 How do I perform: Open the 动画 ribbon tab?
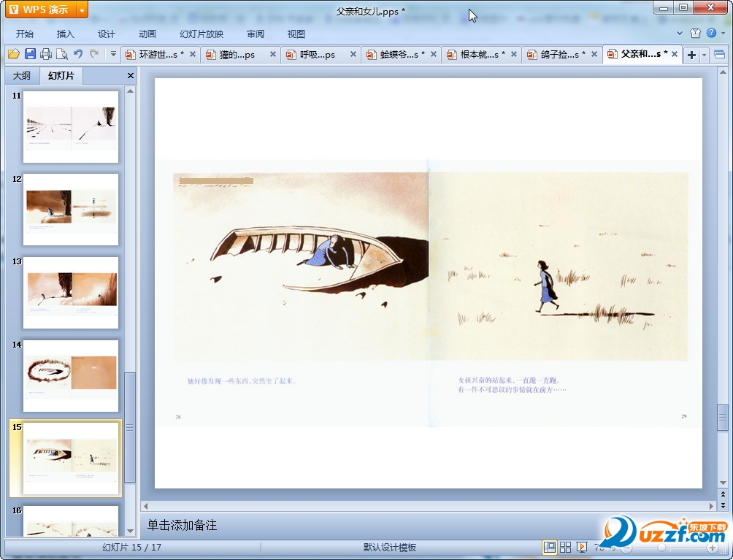(x=147, y=34)
